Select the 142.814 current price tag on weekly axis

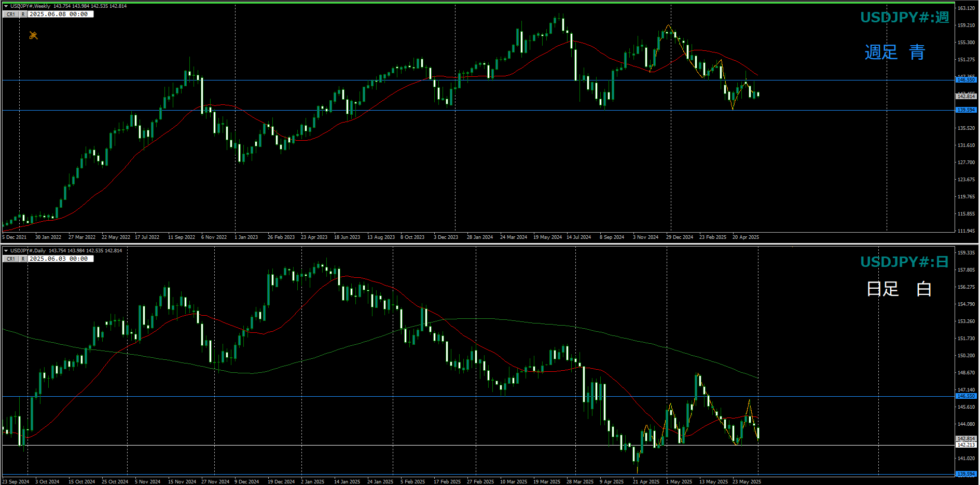click(966, 97)
